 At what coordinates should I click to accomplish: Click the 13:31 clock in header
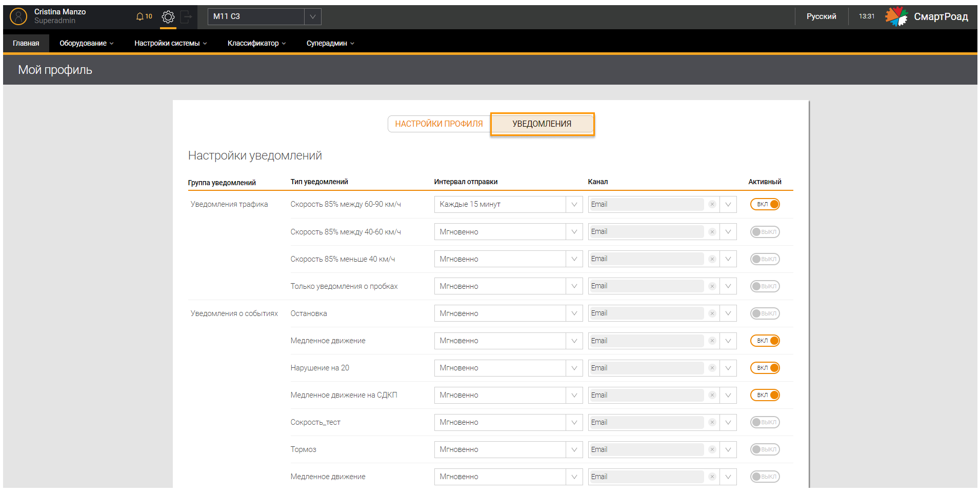(x=867, y=16)
